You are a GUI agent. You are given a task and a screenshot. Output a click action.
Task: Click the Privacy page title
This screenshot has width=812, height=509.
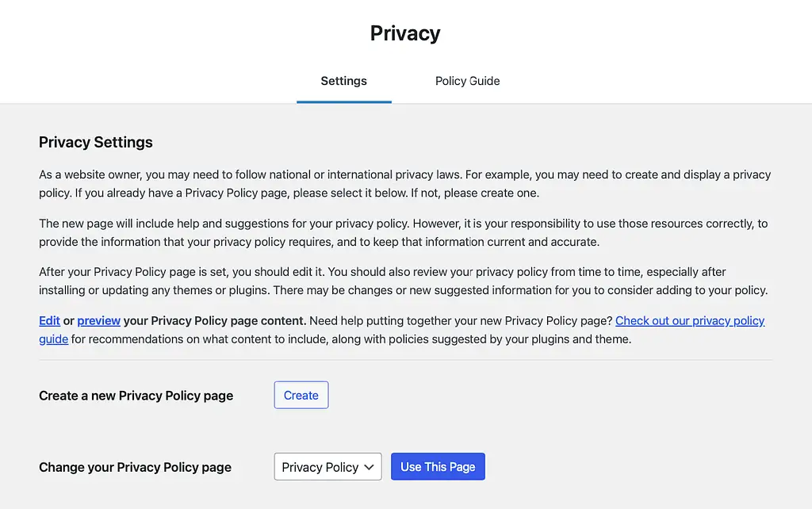click(x=404, y=33)
